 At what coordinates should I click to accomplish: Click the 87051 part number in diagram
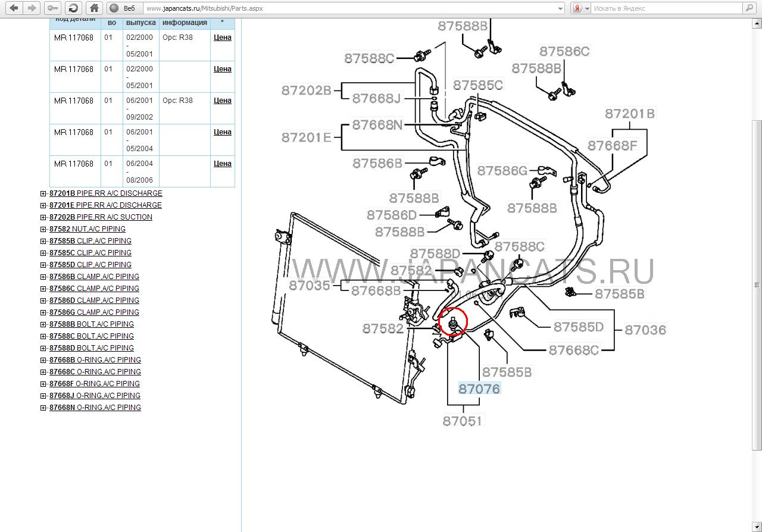(463, 421)
